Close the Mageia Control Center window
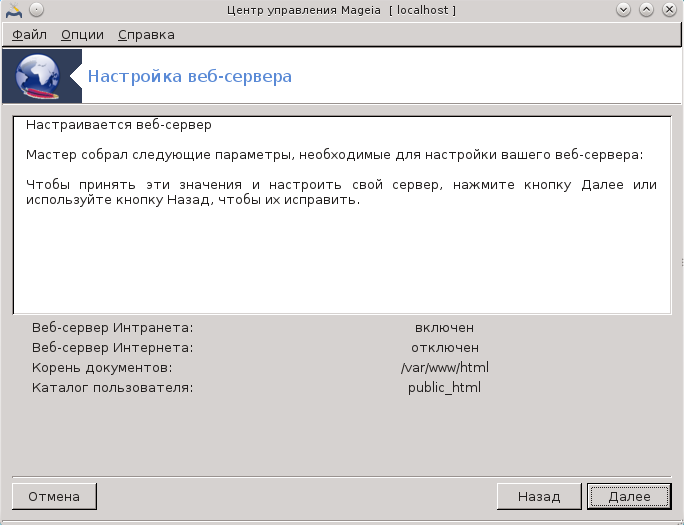 (x=669, y=10)
